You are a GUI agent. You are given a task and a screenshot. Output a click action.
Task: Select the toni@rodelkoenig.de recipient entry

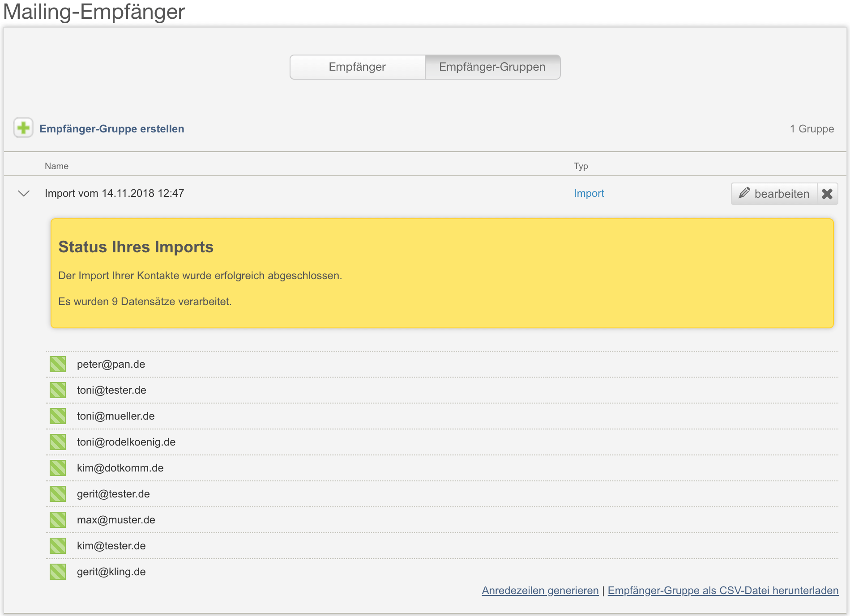[126, 442]
